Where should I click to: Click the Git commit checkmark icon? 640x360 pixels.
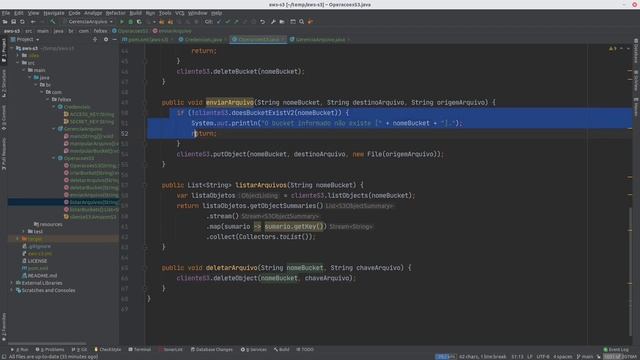(x=228, y=22)
